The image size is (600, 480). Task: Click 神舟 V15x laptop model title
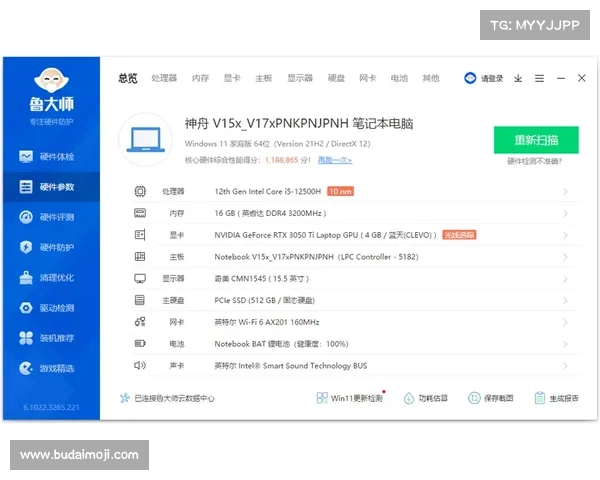[x=299, y=123]
